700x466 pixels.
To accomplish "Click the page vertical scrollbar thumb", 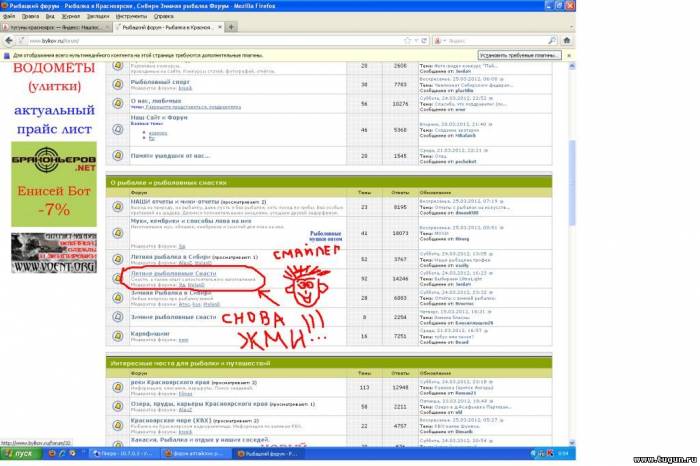I will 571,183.
